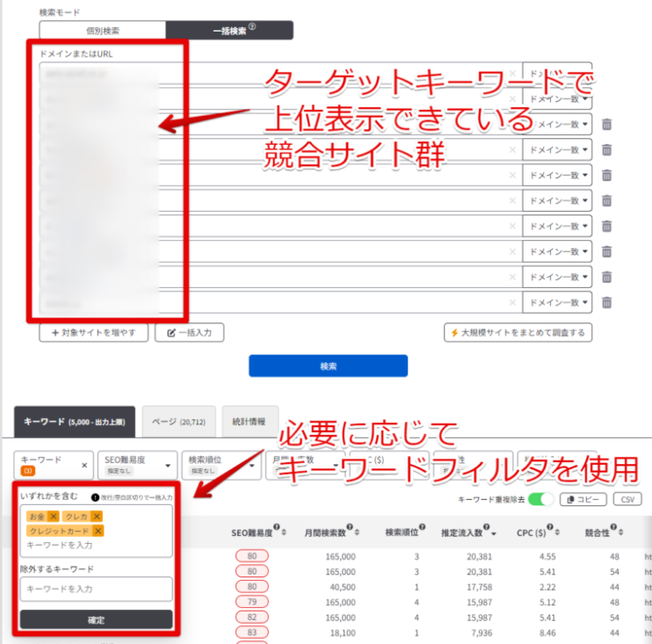The height and width of the screenshot is (644, 652).
Task: Switch to the 統計情報 tab
Action: 250,422
